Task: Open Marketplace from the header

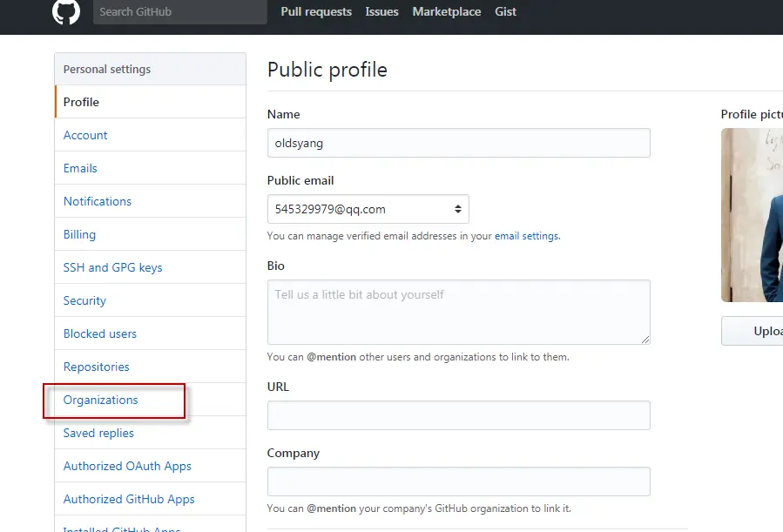Action: [447, 12]
